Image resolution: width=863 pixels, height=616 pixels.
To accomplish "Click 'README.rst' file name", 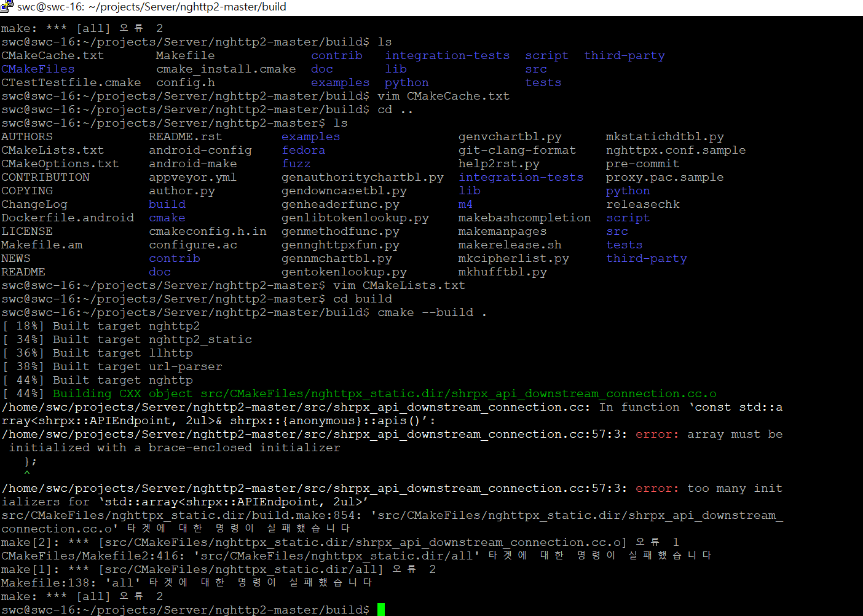I will 186,136.
